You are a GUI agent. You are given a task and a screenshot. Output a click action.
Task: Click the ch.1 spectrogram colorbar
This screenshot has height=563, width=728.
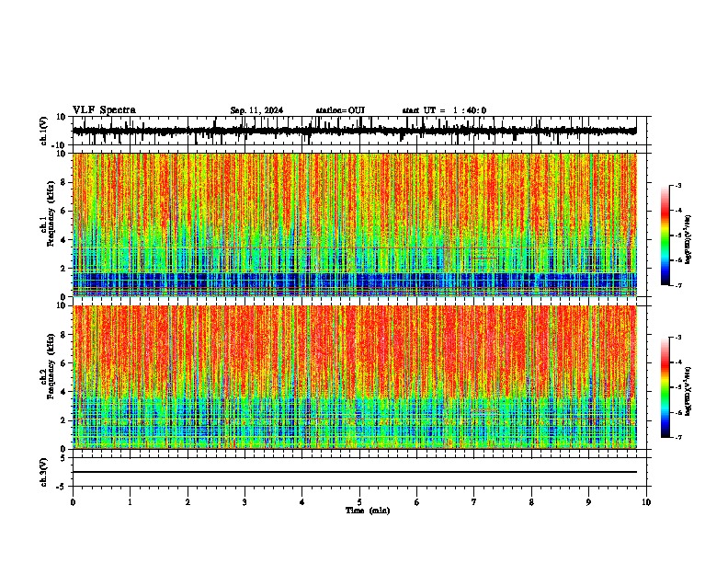[x=665, y=236]
